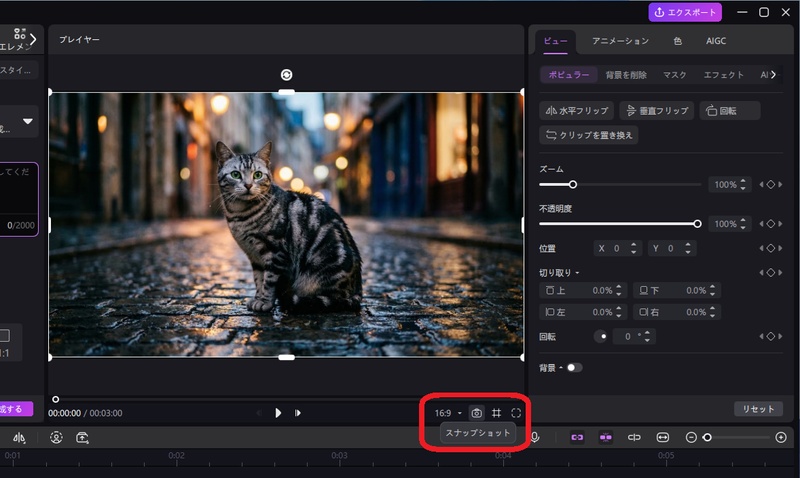Click the export frame icon in timeline toolbar

point(82,437)
